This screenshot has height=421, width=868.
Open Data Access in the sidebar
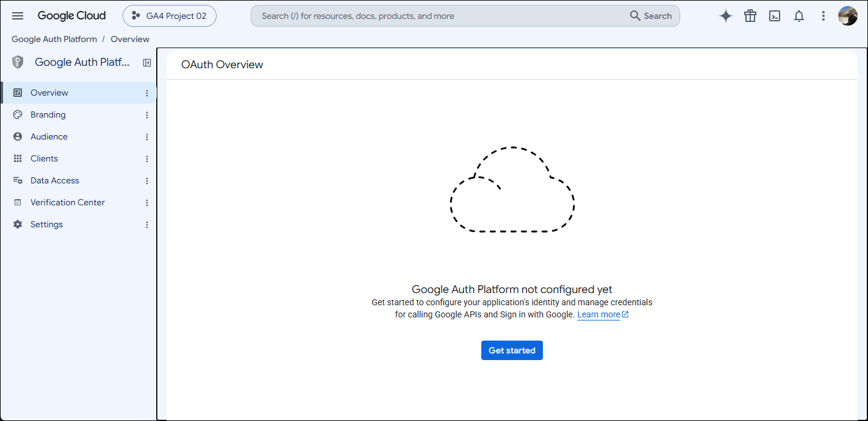click(78, 180)
